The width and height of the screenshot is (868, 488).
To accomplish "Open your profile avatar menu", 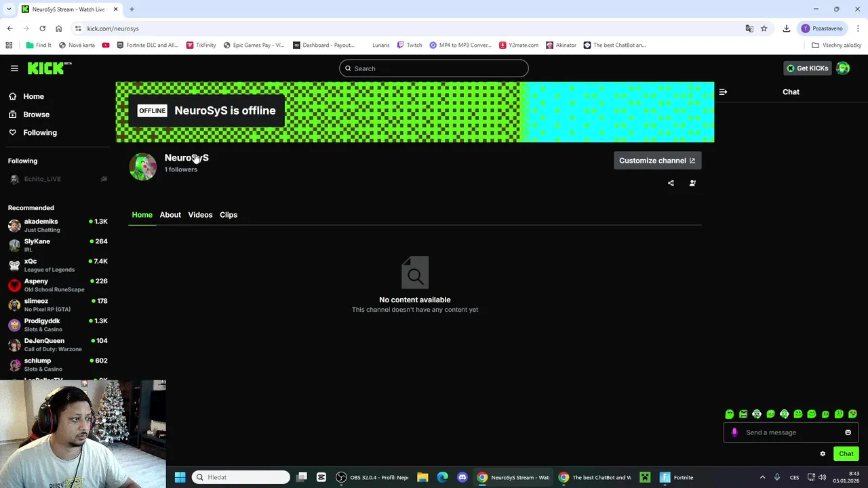I will tap(843, 68).
